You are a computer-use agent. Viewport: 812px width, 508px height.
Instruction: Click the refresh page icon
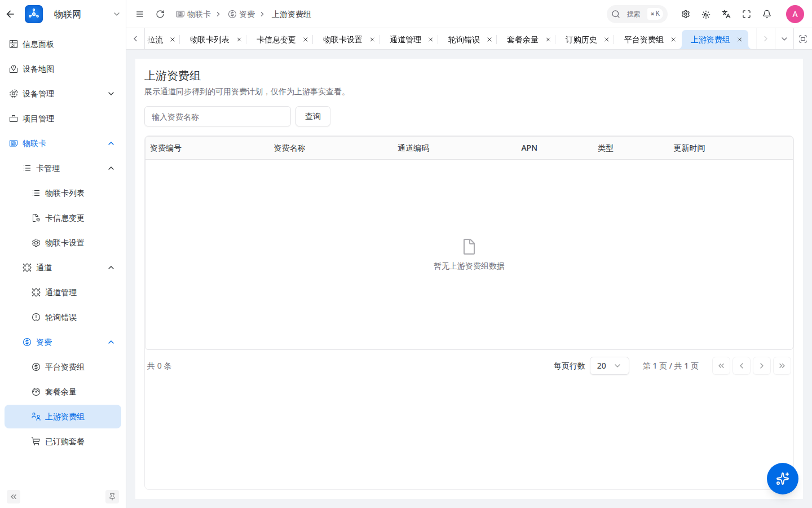(x=160, y=14)
